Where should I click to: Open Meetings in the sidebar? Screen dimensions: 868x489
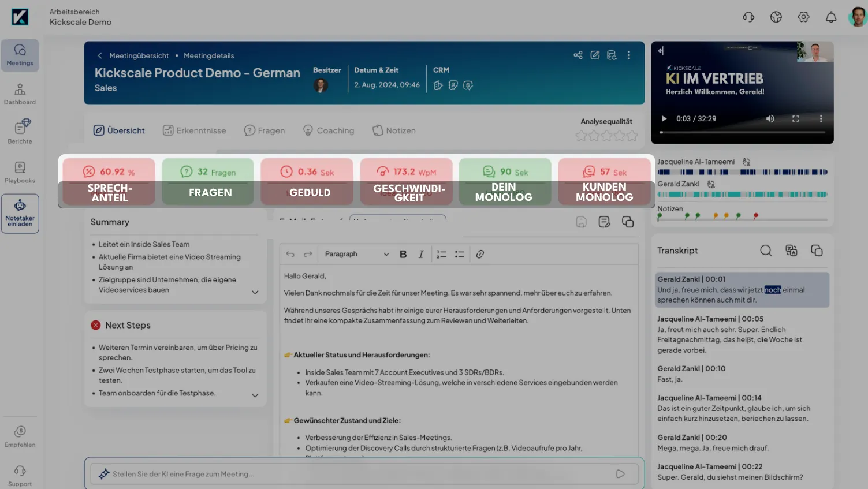(20, 55)
